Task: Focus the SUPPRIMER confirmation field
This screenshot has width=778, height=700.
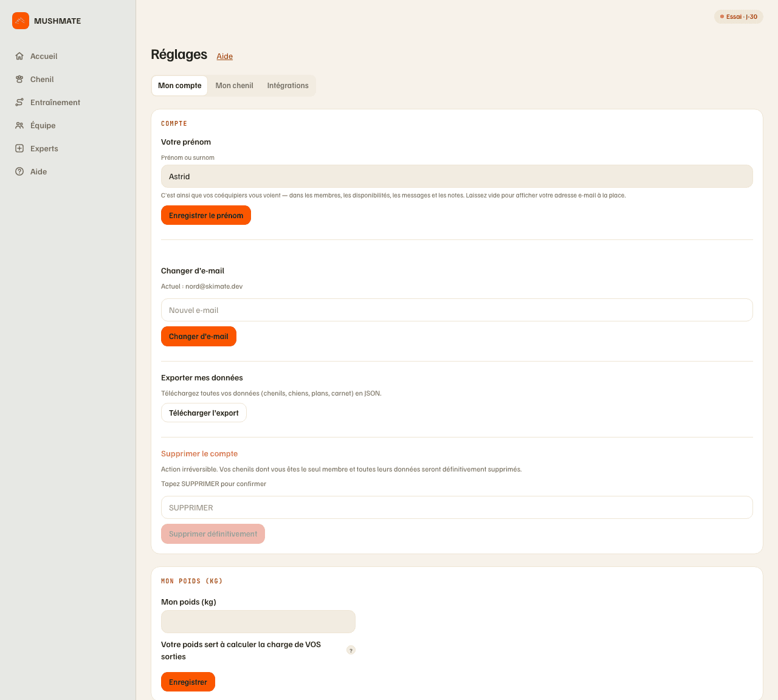Action: click(457, 507)
